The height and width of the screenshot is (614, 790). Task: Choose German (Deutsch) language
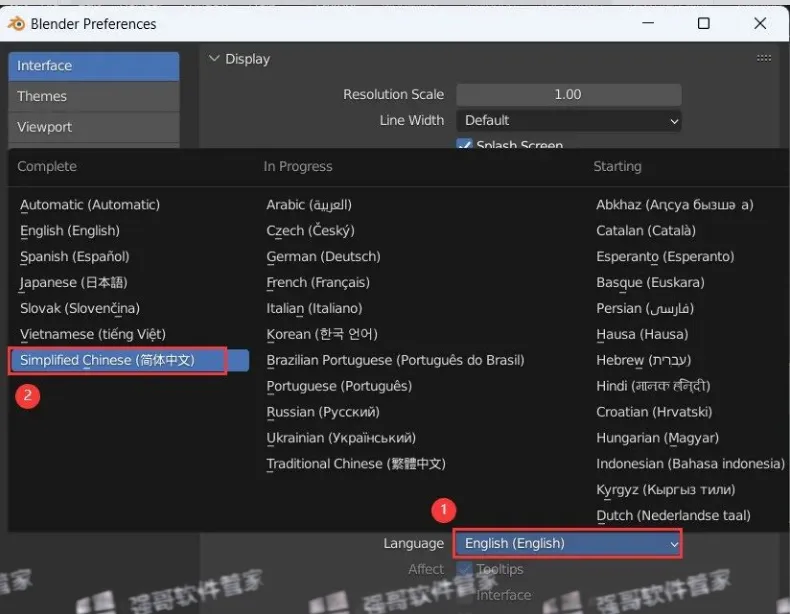pyautogui.click(x=323, y=256)
